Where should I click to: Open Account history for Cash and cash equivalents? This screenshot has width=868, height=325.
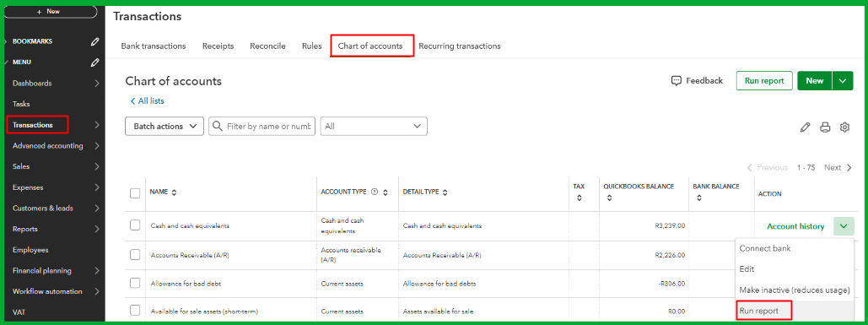tap(795, 226)
